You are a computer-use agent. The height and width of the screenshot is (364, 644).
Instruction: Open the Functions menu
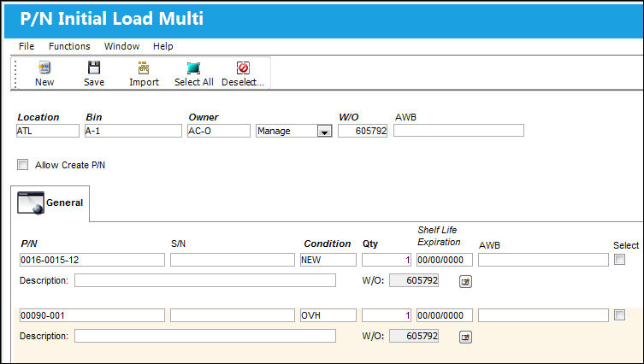click(69, 46)
